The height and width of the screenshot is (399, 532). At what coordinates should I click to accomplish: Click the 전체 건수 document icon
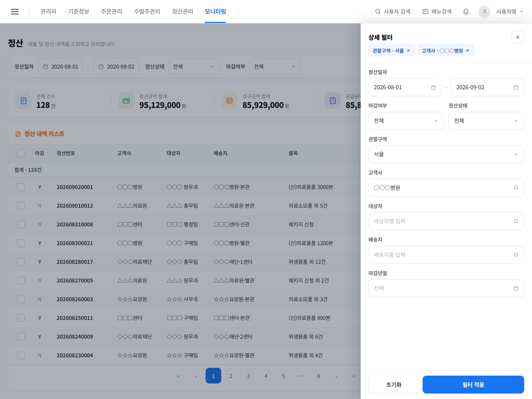coord(23,101)
